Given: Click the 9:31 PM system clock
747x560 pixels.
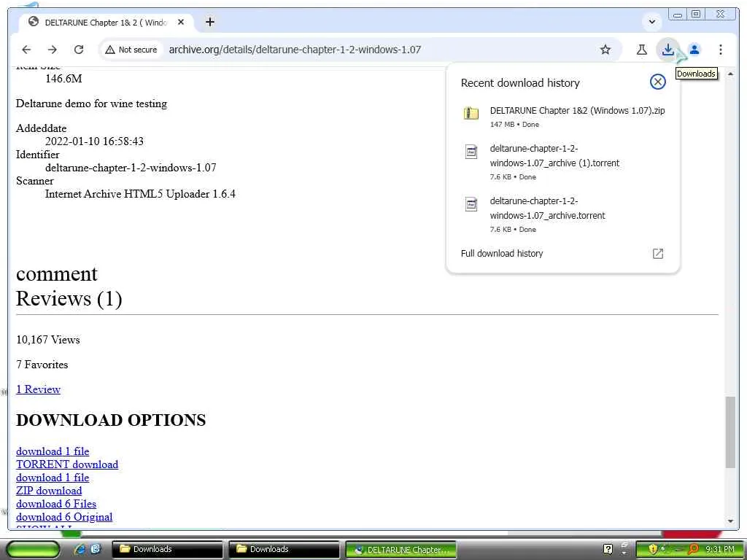Looking at the screenshot, I should click(x=719, y=549).
